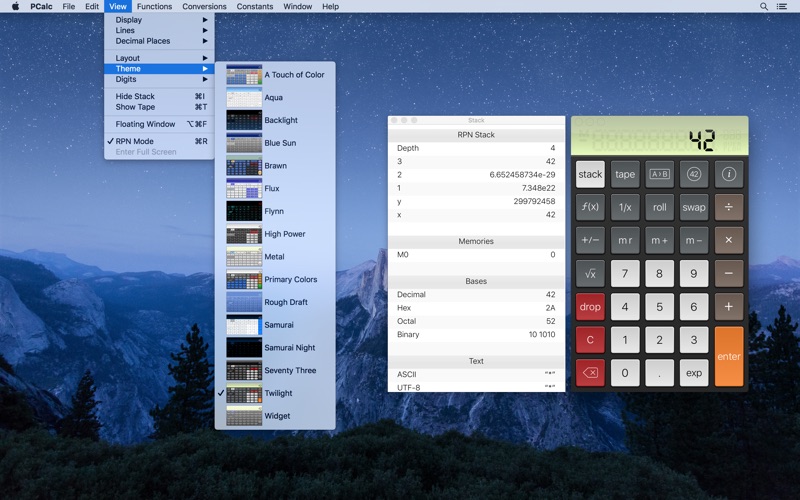Click the red drop button
800x500 pixels.
point(590,307)
